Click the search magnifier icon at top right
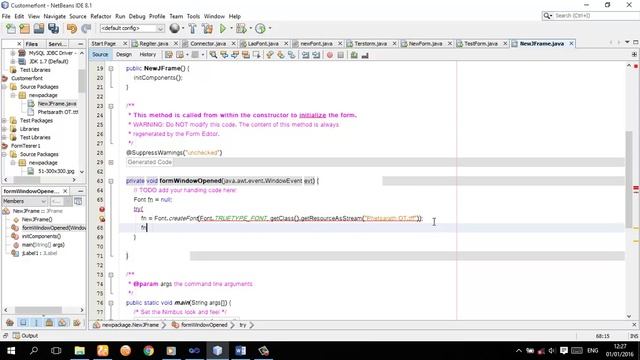 (547, 16)
